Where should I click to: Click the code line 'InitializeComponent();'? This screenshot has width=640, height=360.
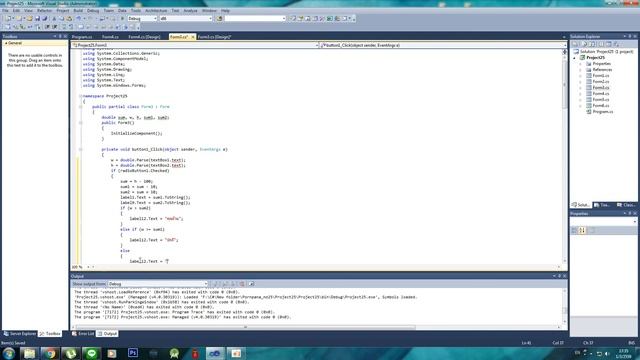[x=136, y=133]
